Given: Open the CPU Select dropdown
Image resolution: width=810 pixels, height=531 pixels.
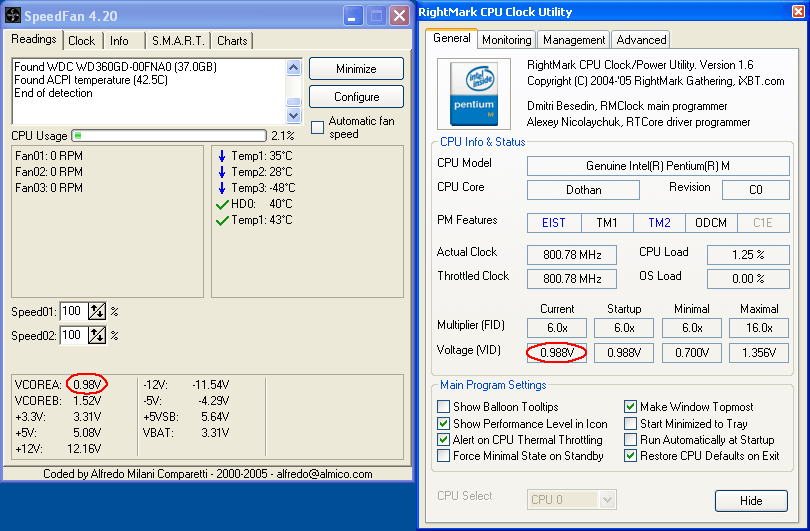Looking at the screenshot, I should point(607,499).
